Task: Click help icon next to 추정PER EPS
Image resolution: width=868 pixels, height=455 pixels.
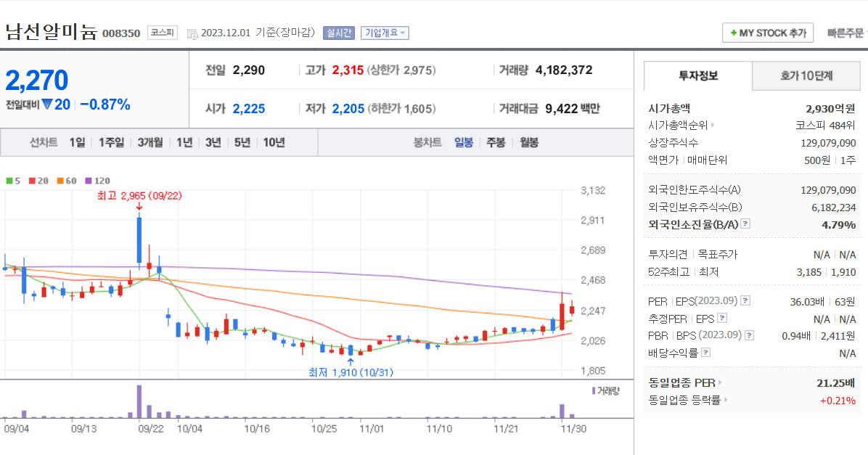Action: (722, 318)
